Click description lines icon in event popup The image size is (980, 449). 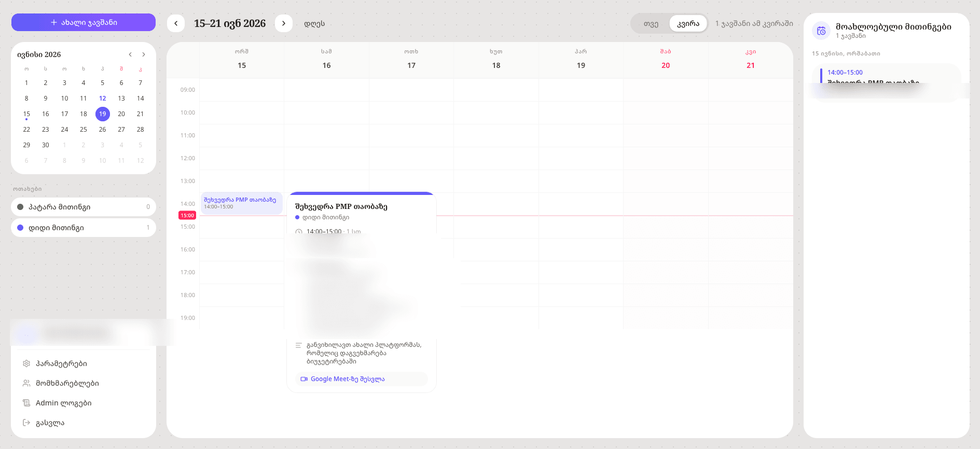[299, 345]
